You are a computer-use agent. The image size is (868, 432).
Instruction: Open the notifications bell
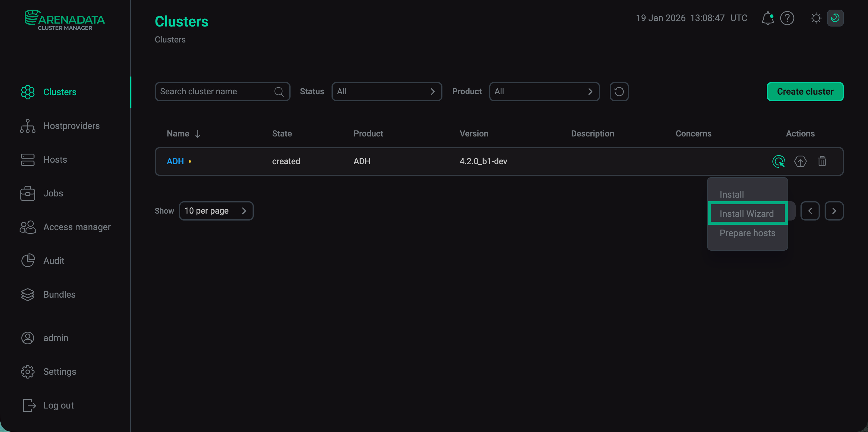(767, 18)
